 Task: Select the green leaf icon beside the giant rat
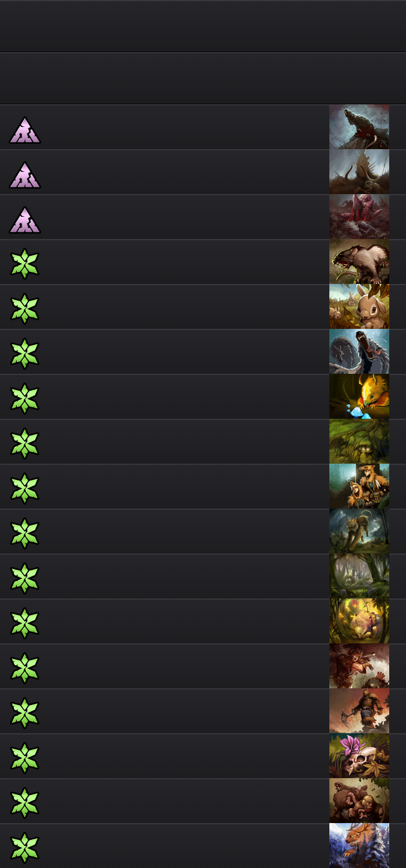tap(25, 264)
